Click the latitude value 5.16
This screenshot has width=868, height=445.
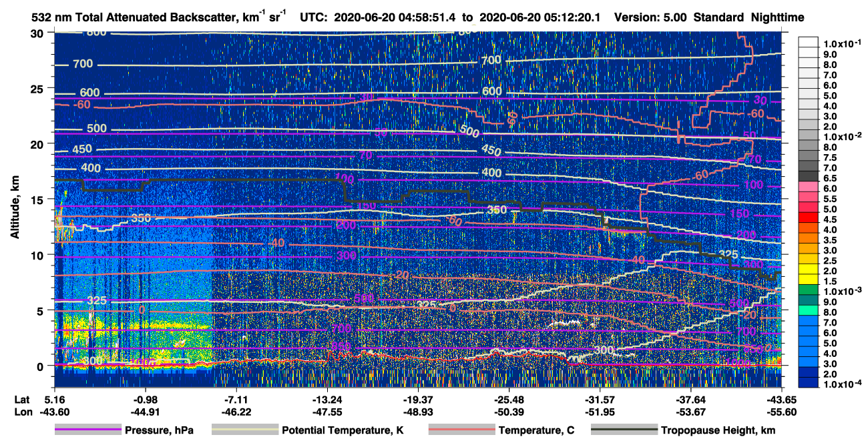point(54,399)
